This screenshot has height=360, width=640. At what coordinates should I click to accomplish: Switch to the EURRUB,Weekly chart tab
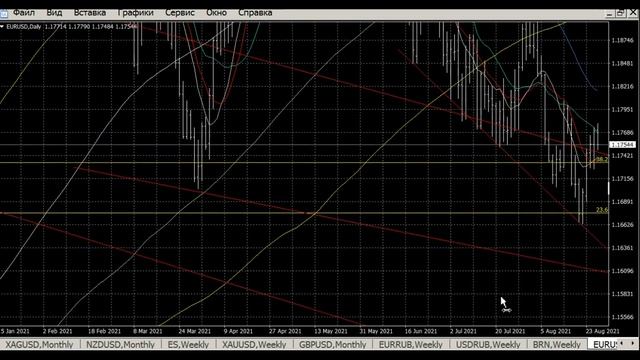[411, 344]
